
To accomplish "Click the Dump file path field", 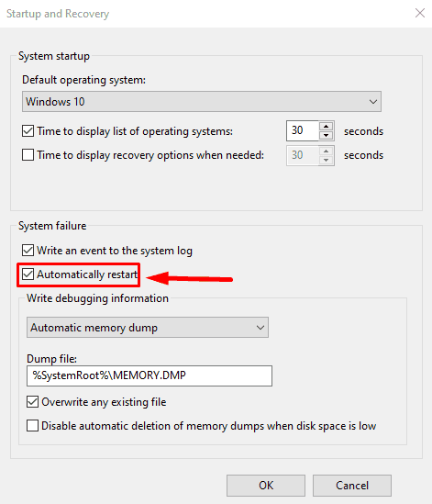I will [150, 375].
